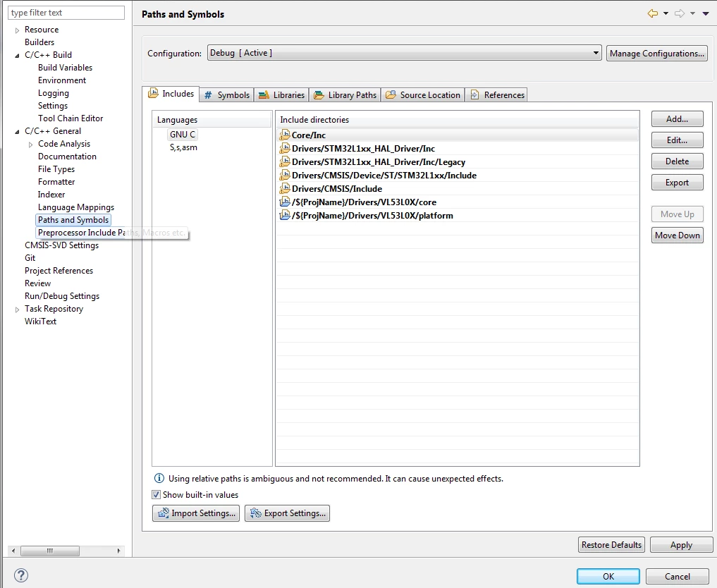Open the Configuration dropdown
Screen dimensions: 717x588
point(404,53)
